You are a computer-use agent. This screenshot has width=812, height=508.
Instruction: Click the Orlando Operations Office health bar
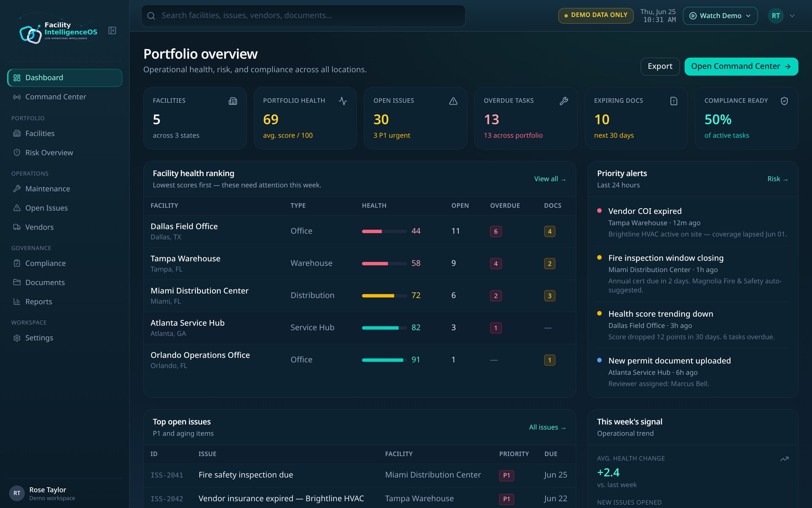[x=384, y=360]
